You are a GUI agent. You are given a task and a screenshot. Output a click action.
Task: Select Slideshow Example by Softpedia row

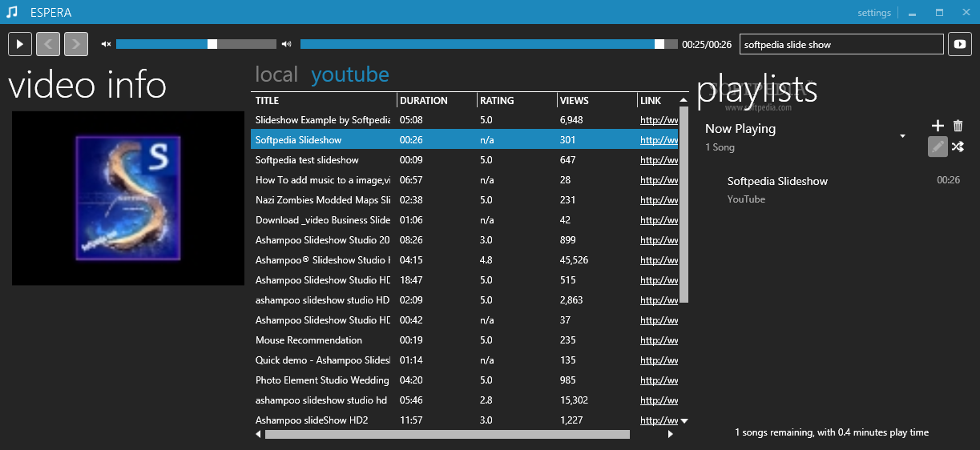coord(464,120)
